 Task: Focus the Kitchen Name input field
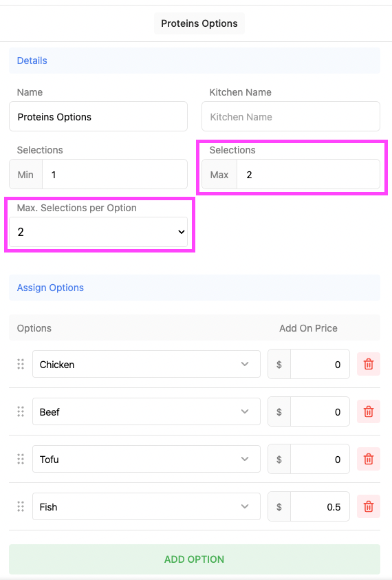(x=291, y=116)
